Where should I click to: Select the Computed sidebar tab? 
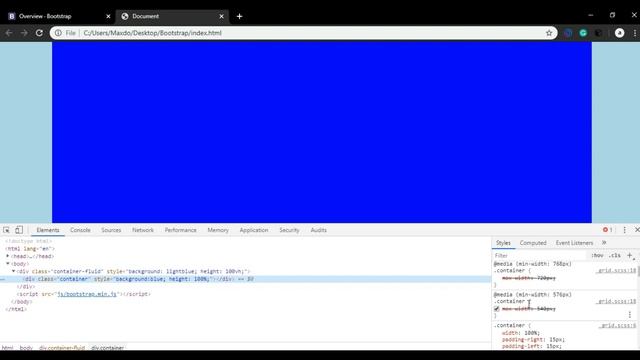pyautogui.click(x=533, y=243)
